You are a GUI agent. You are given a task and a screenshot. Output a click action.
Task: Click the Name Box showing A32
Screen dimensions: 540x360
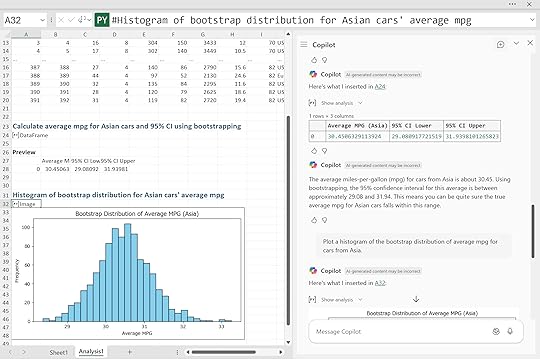(x=21, y=20)
